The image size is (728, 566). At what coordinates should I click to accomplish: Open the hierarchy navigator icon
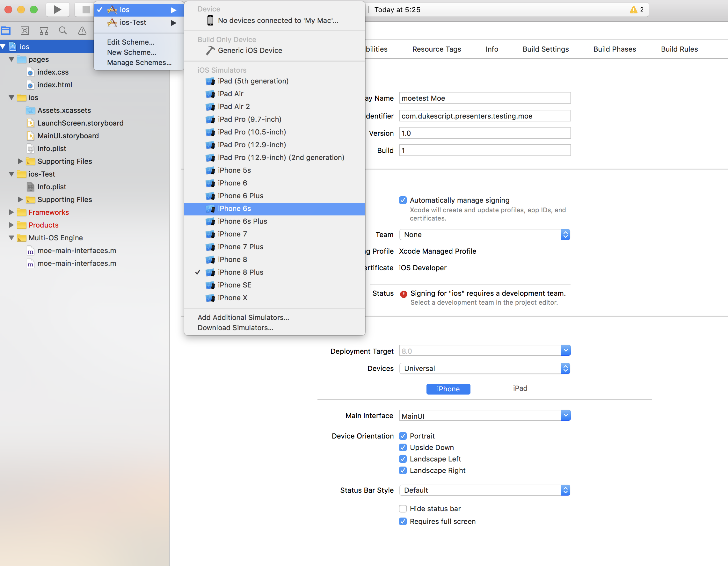click(x=44, y=31)
